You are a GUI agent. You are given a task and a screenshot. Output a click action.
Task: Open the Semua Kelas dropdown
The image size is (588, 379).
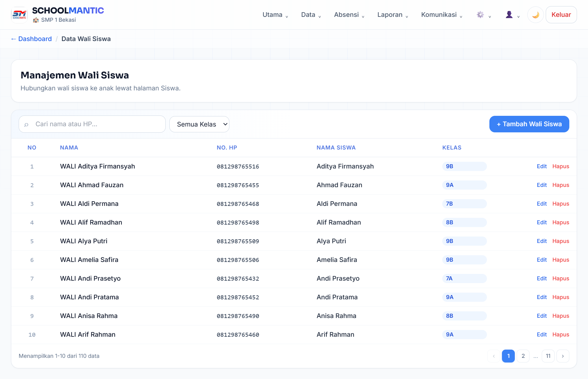[199, 124]
